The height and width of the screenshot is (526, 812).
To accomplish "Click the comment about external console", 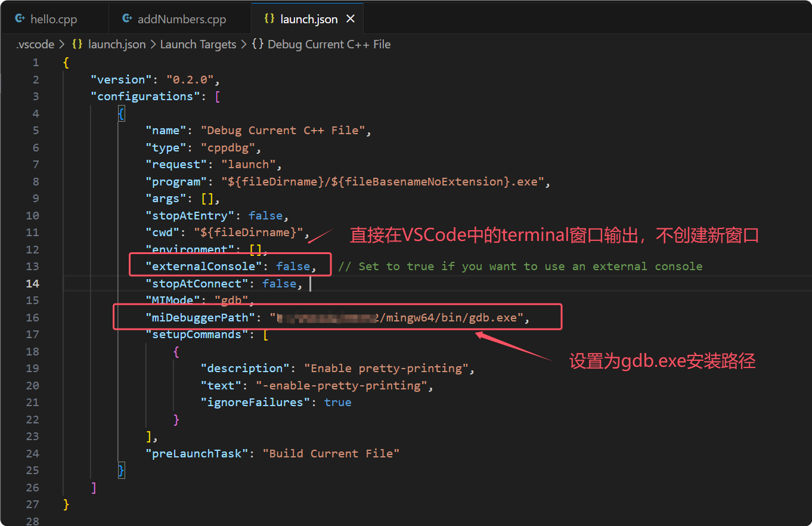I will coord(520,266).
